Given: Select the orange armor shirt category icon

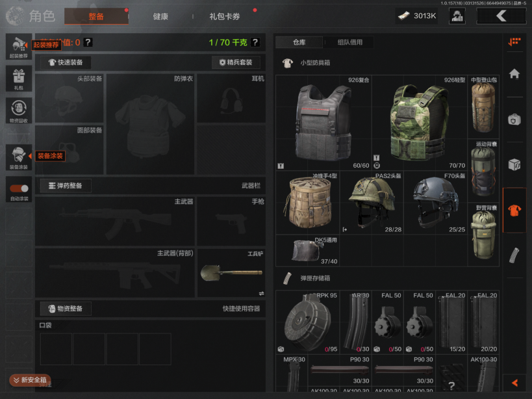Looking at the screenshot, I should pos(514,211).
